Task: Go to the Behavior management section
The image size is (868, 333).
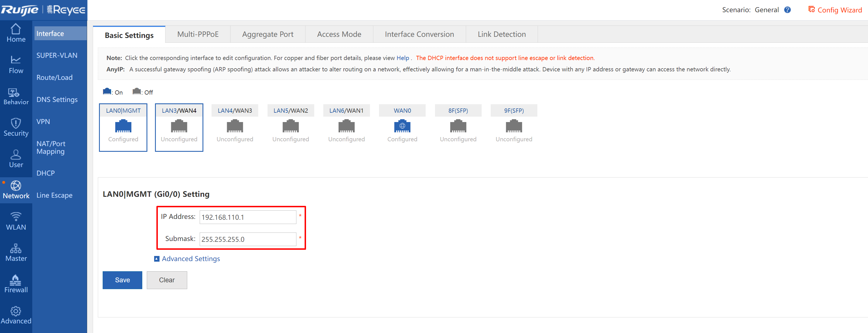Action: (16, 96)
